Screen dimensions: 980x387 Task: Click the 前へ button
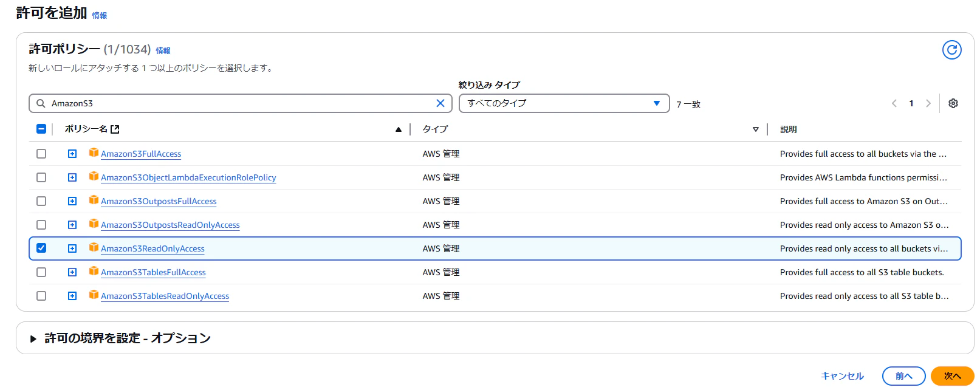point(903,376)
